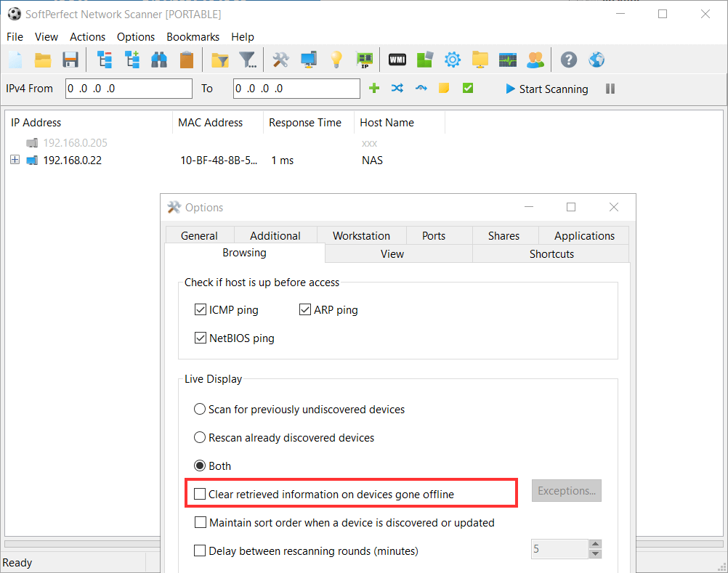Uncheck ARP ping checkbox
The image size is (728, 573).
point(305,309)
